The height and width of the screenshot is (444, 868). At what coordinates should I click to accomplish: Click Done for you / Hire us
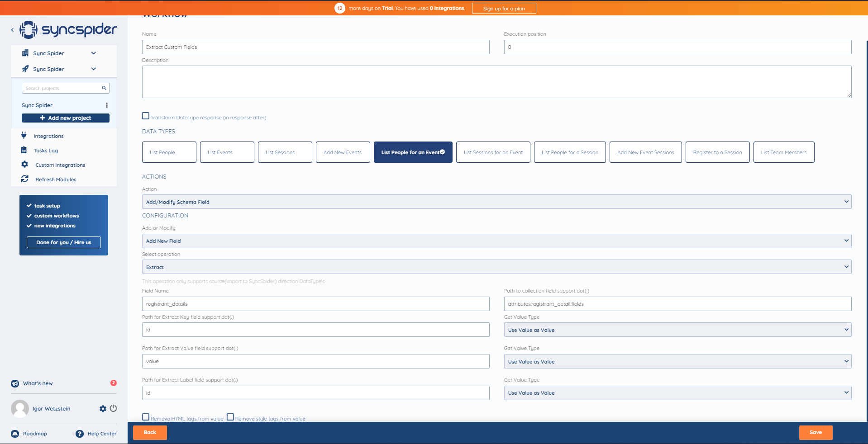[64, 242]
